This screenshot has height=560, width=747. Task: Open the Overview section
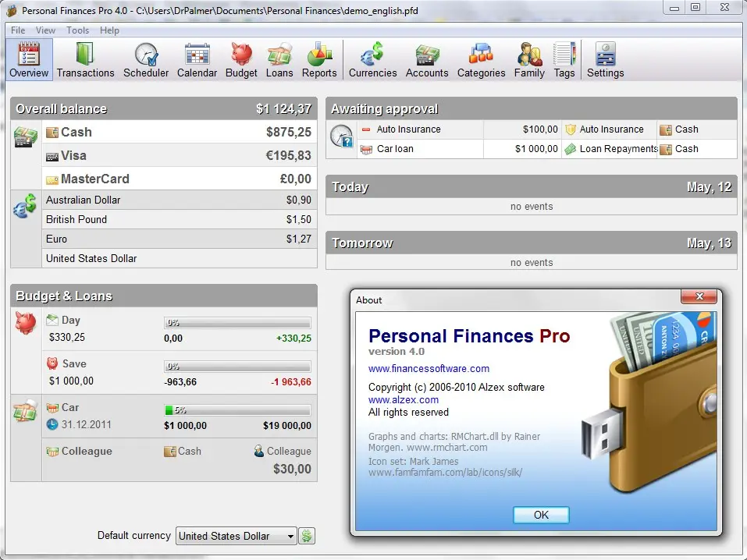click(29, 59)
